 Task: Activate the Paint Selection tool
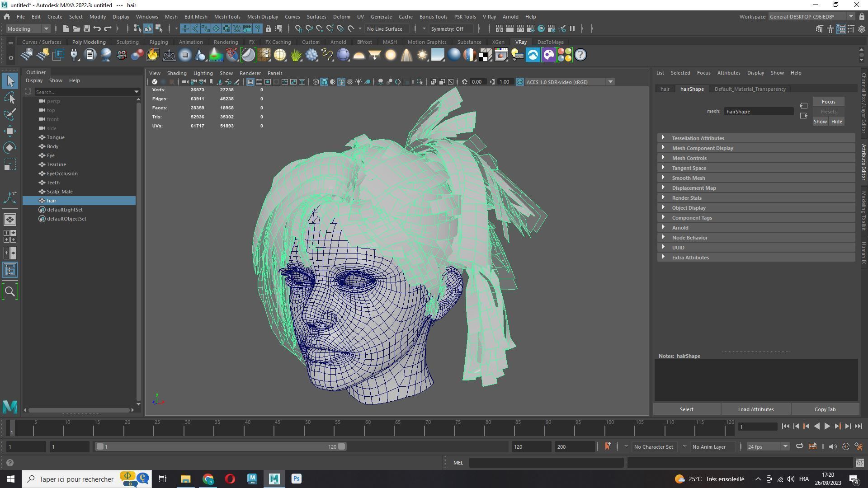(x=10, y=114)
